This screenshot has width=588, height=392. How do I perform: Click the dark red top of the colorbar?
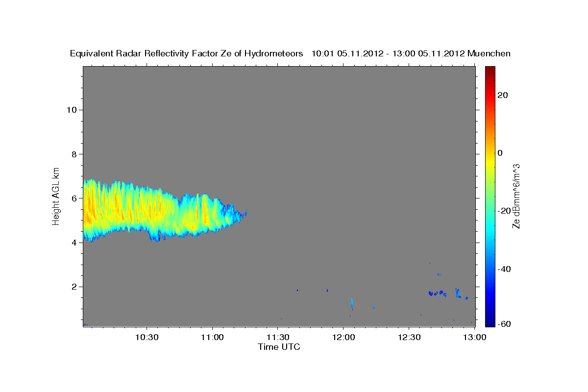coord(490,70)
